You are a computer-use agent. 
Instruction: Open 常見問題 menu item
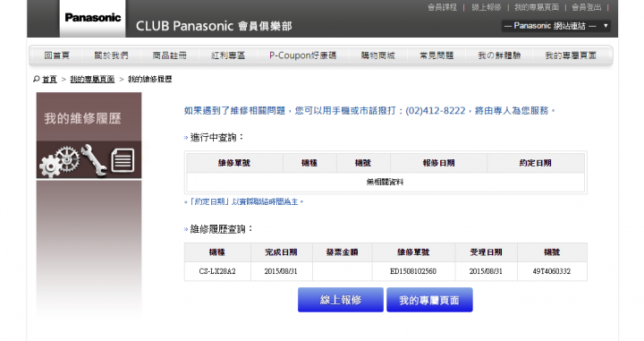click(x=436, y=55)
